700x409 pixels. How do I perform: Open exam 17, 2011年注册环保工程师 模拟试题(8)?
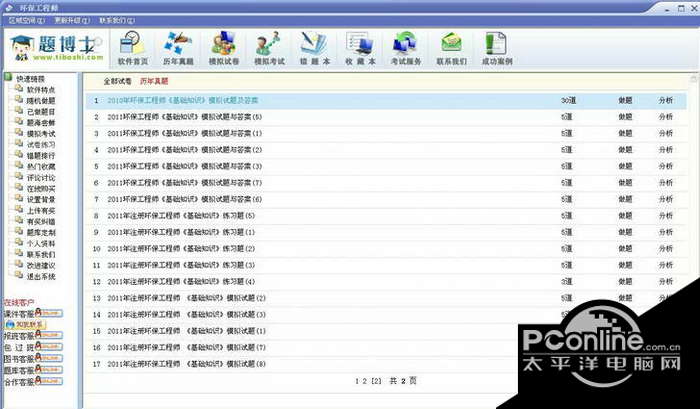186,364
